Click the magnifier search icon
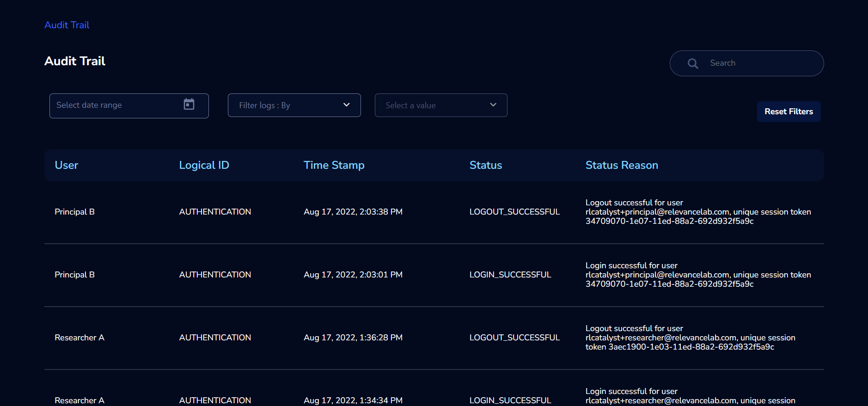 click(693, 63)
